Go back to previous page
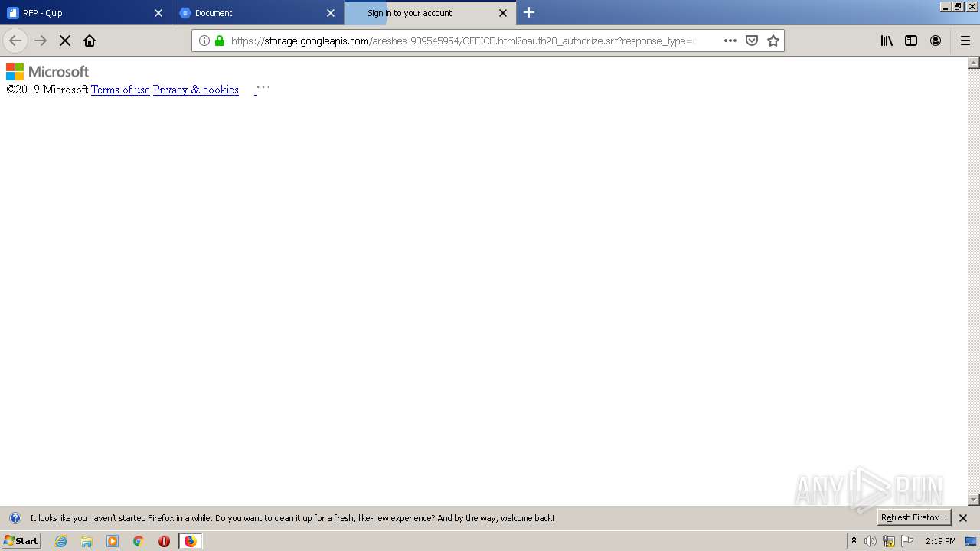 click(15, 41)
